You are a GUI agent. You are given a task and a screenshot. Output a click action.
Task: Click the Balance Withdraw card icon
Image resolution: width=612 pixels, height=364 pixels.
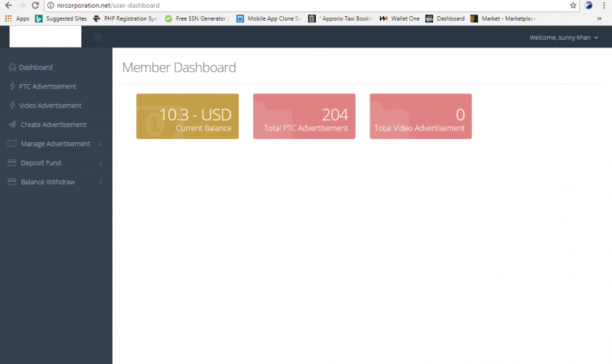pyautogui.click(x=12, y=182)
